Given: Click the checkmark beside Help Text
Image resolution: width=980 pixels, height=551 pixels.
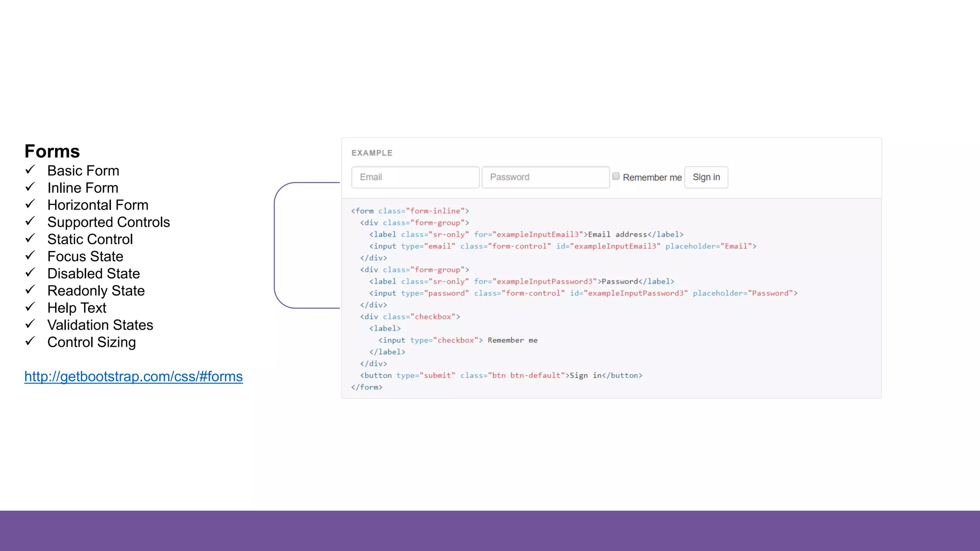Looking at the screenshot, I should coord(30,307).
